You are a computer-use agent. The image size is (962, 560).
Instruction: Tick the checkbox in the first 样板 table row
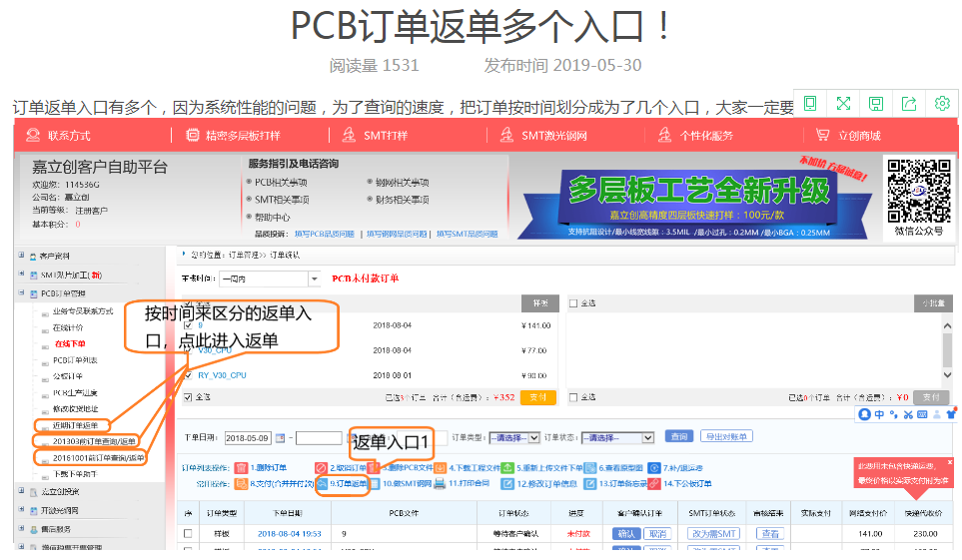coord(188,534)
